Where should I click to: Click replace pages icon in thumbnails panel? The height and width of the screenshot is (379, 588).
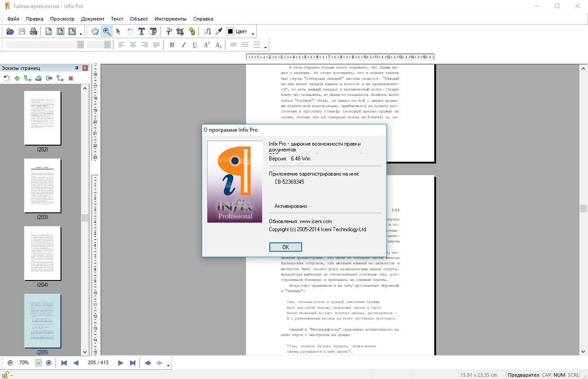click(x=60, y=78)
